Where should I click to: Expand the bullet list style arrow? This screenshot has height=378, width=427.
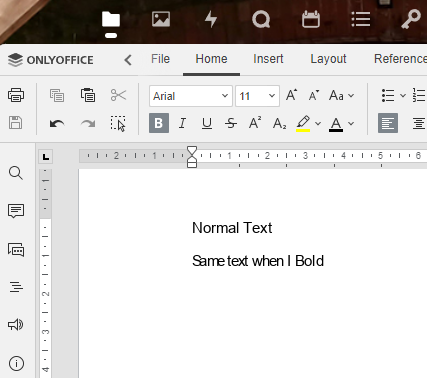click(x=403, y=95)
